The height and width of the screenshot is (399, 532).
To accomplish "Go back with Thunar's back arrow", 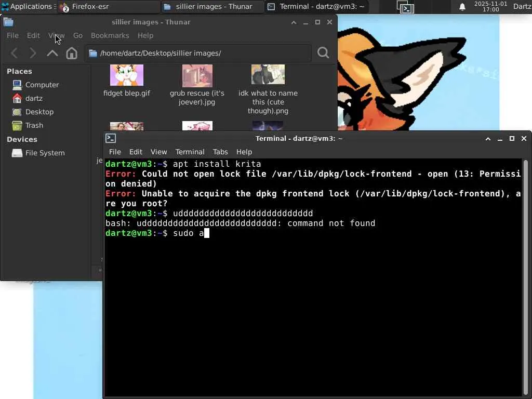I will click(x=15, y=53).
